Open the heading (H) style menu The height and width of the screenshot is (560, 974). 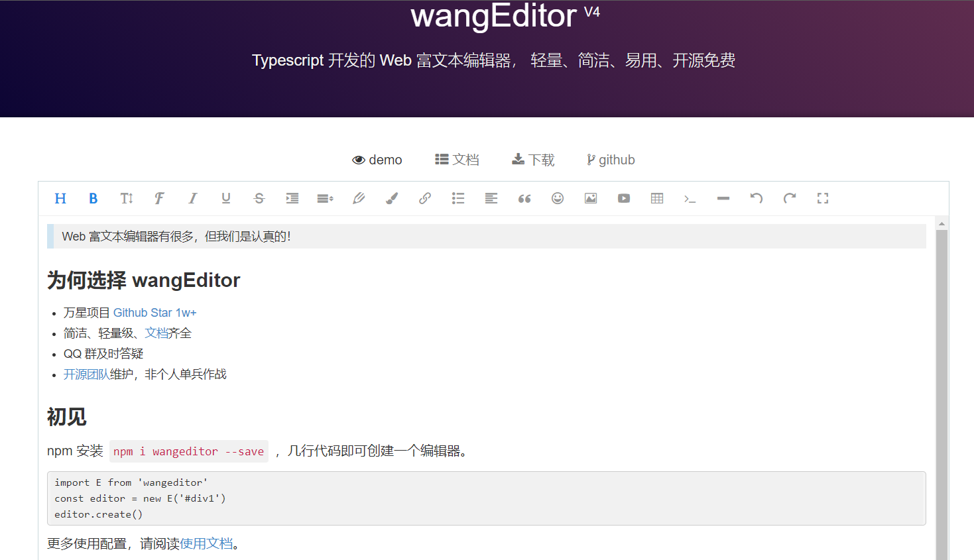click(x=60, y=198)
